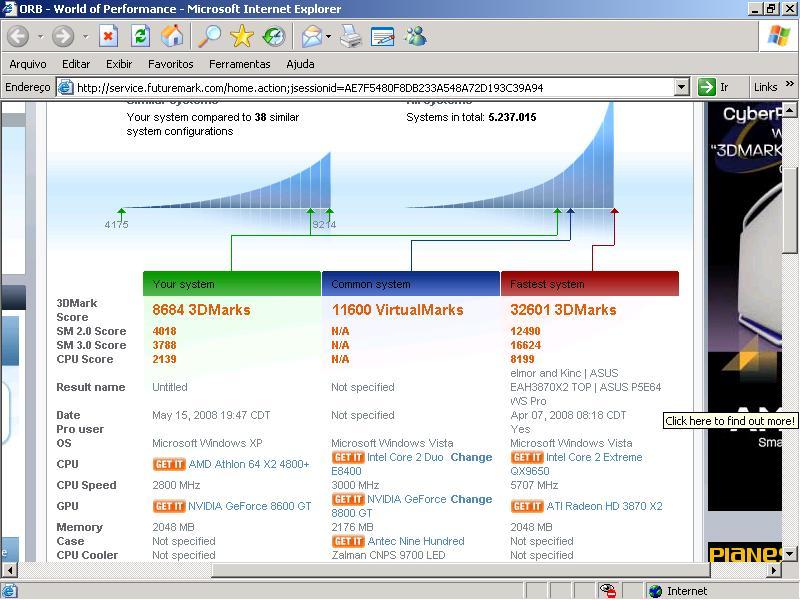Open the Favorites star panel
Viewport: 800px width, 600px height.
point(241,36)
